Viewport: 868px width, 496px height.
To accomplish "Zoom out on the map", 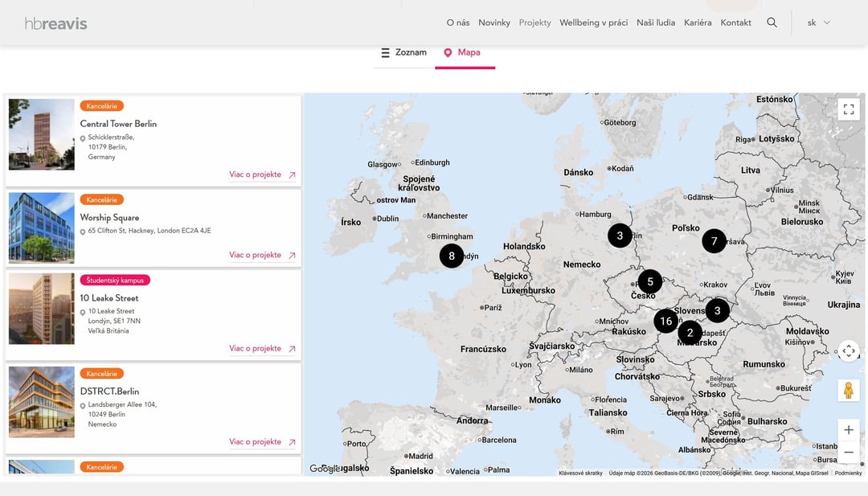I will [x=849, y=453].
